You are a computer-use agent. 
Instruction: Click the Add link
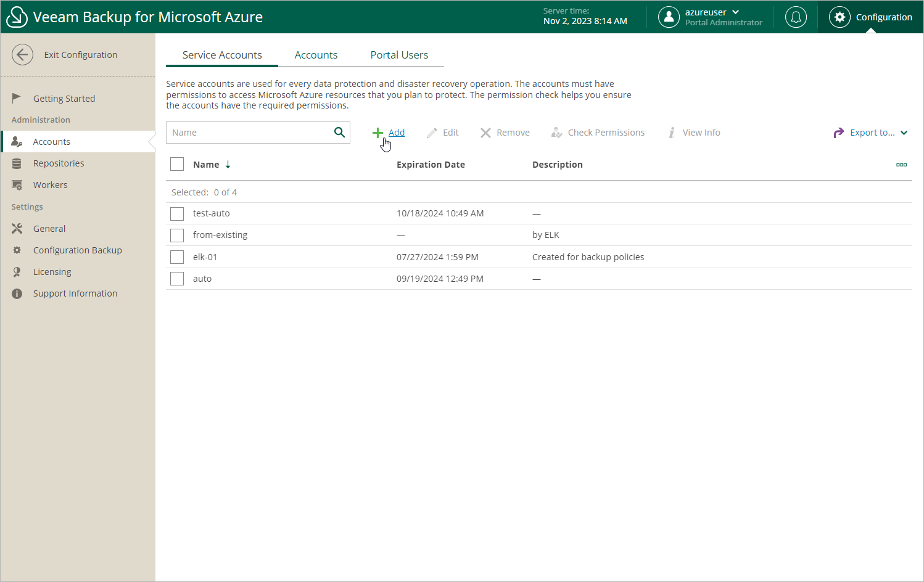click(x=397, y=133)
